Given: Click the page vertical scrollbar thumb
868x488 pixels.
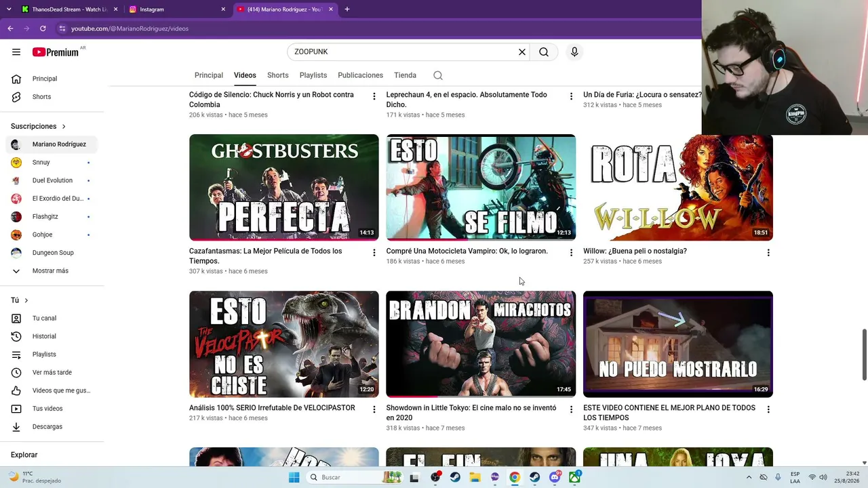Looking at the screenshot, I should 865,354.
